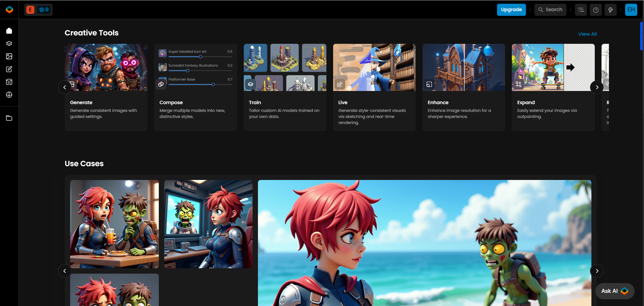Show next slide in Use Cases carousel

pos(597,271)
